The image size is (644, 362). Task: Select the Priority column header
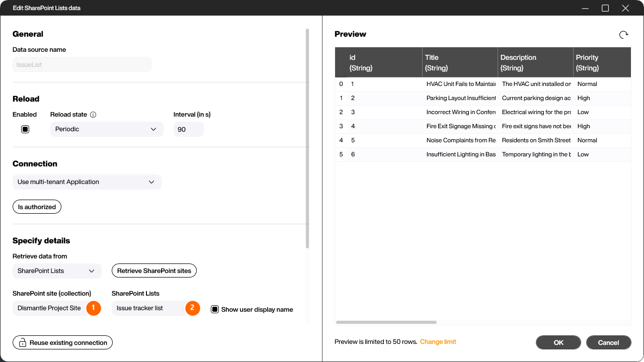602,62
